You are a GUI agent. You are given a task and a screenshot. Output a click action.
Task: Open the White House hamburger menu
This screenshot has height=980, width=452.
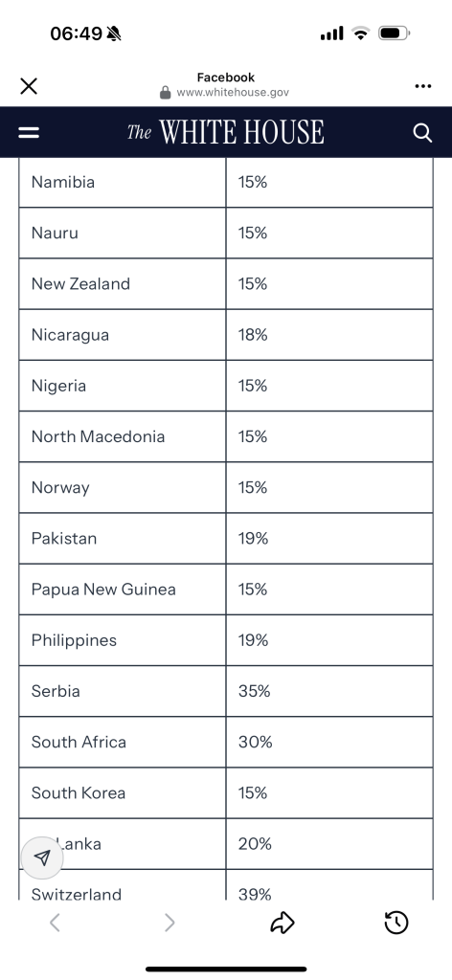tap(29, 132)
